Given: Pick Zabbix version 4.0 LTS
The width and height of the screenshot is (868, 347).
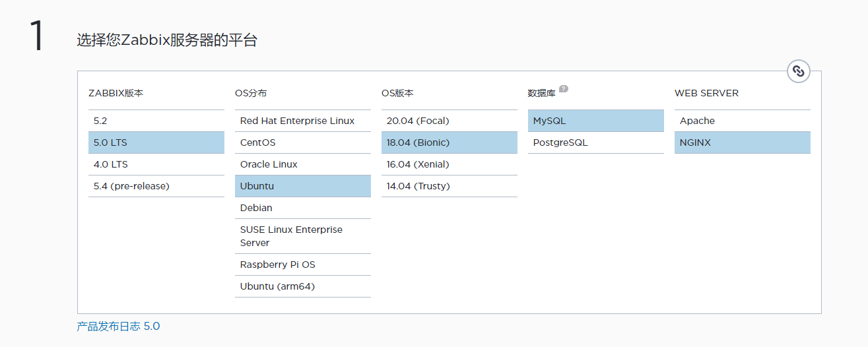Looking at the screenshot, I should click(156, 164).
